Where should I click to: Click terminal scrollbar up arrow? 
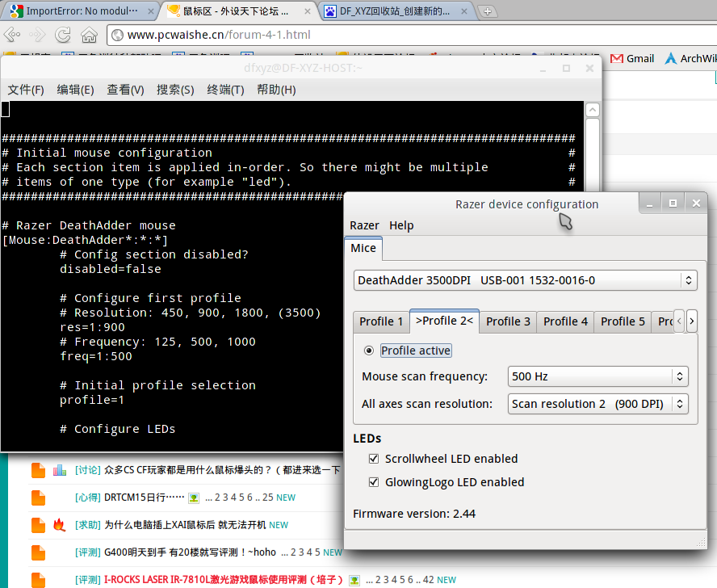click(592, 110)
